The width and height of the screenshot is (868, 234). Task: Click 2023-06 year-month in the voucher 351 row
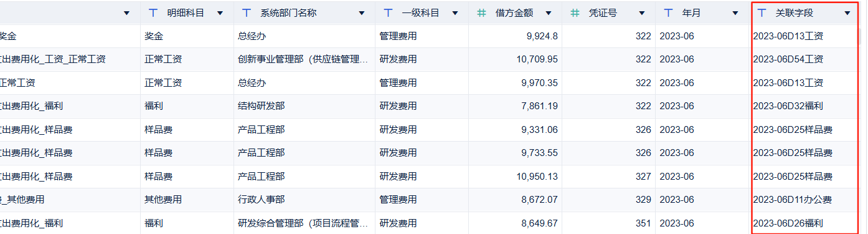676,223
